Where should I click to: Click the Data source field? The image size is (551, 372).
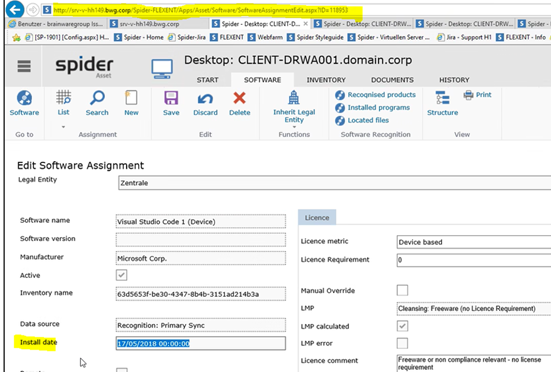tap(201, 325)
